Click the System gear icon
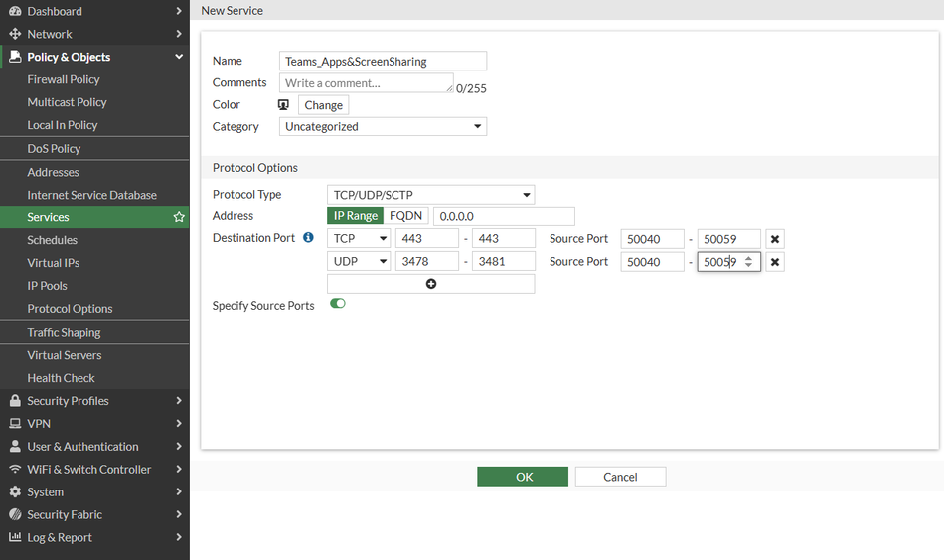The height and width of the screenshot is (560, 944). coord(15,492)
